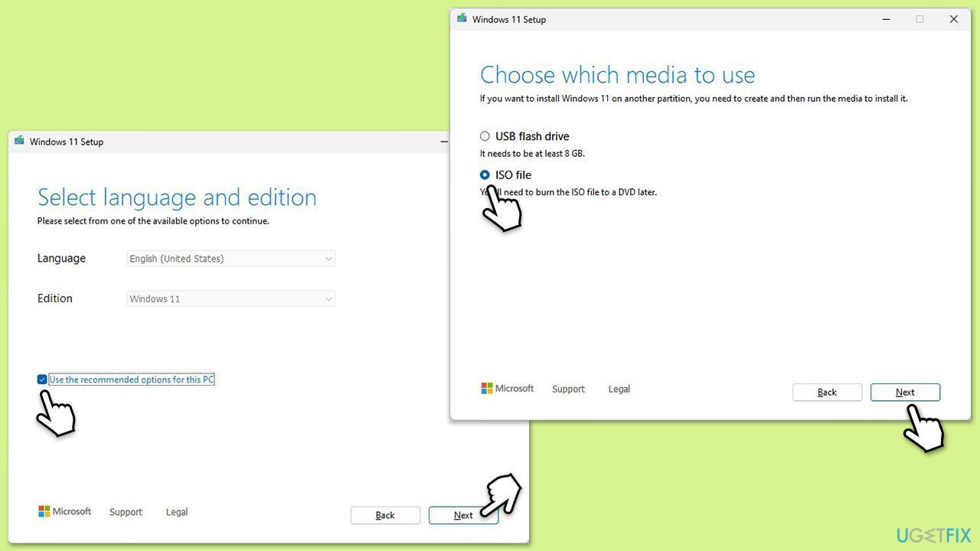Image resolution: width=980 pixels, height=551 pixels.
Task: Open the Language dropdown showing English (United States)
Action: pos(230,259)
